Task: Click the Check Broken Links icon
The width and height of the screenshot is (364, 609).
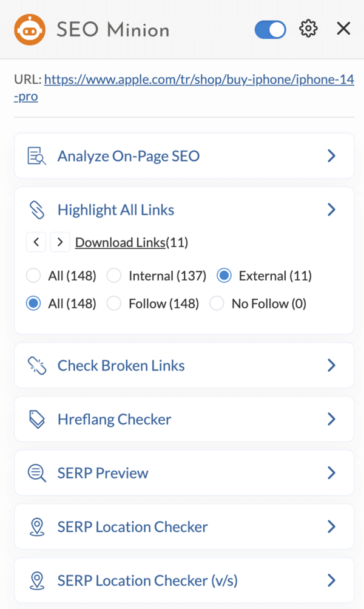Action: tap(36, 365)
